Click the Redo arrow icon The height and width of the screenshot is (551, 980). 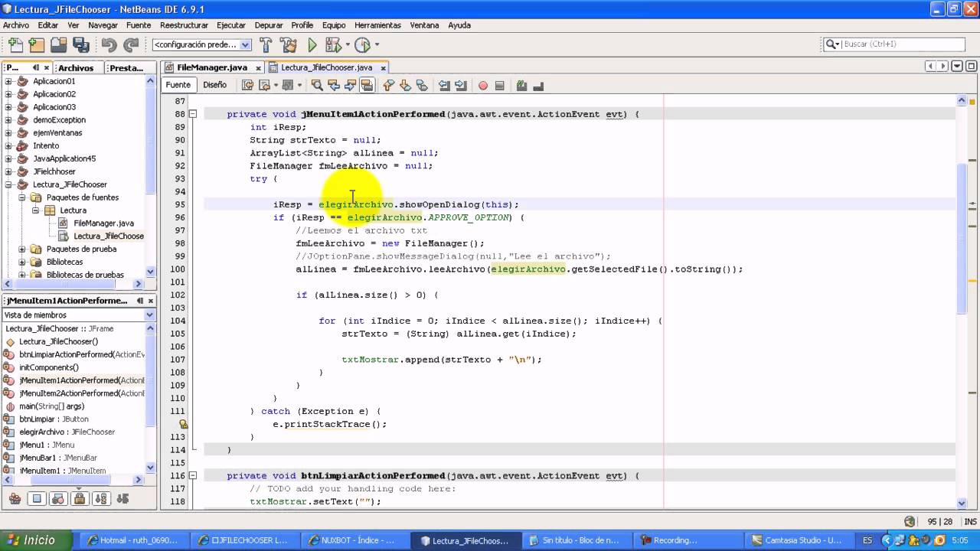point(131,44)
